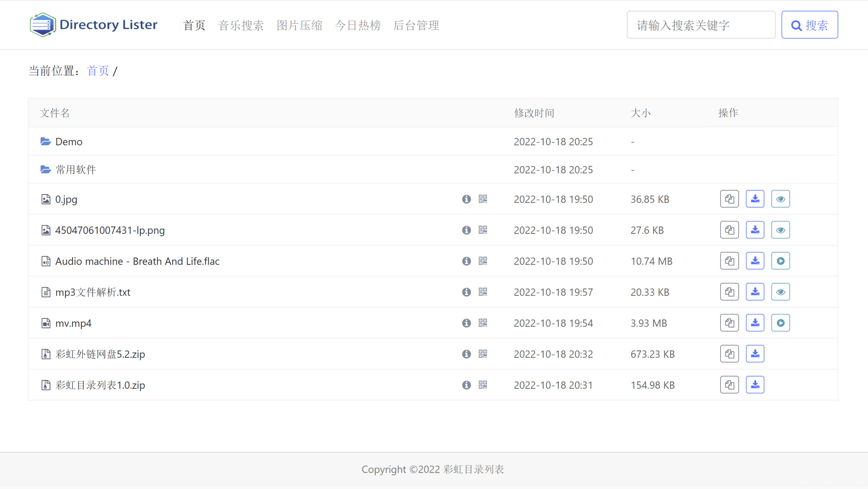Open the Demo folder
868x489 pixels.
69,141
